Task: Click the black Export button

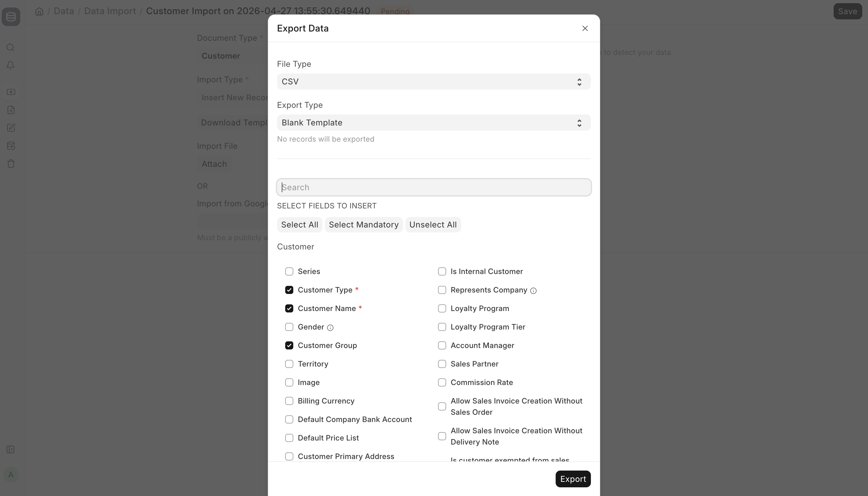Action: [573, 479]
